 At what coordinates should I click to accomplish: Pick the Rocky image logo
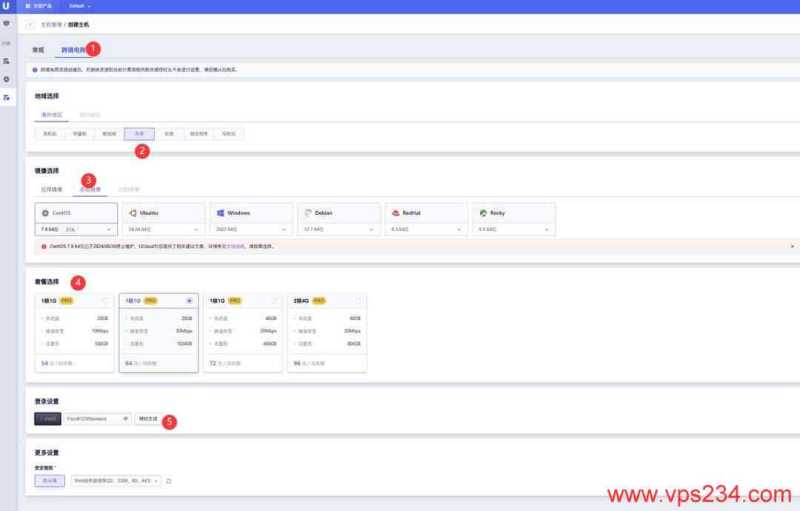(484, 212)
